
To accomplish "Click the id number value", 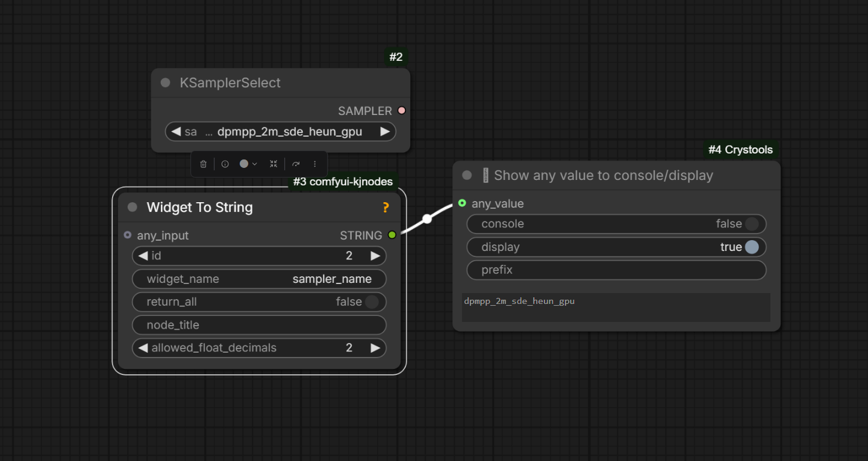I will pyautogui.click(x=349, y=256).
